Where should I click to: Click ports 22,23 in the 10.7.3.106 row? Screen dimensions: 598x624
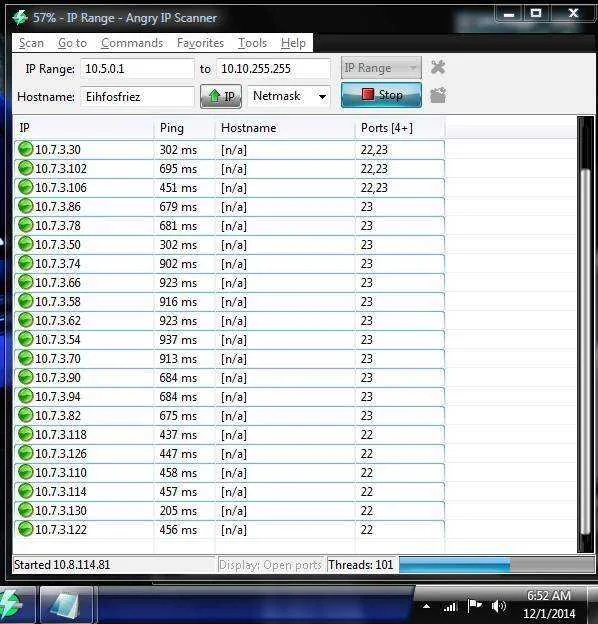[374, 187]
